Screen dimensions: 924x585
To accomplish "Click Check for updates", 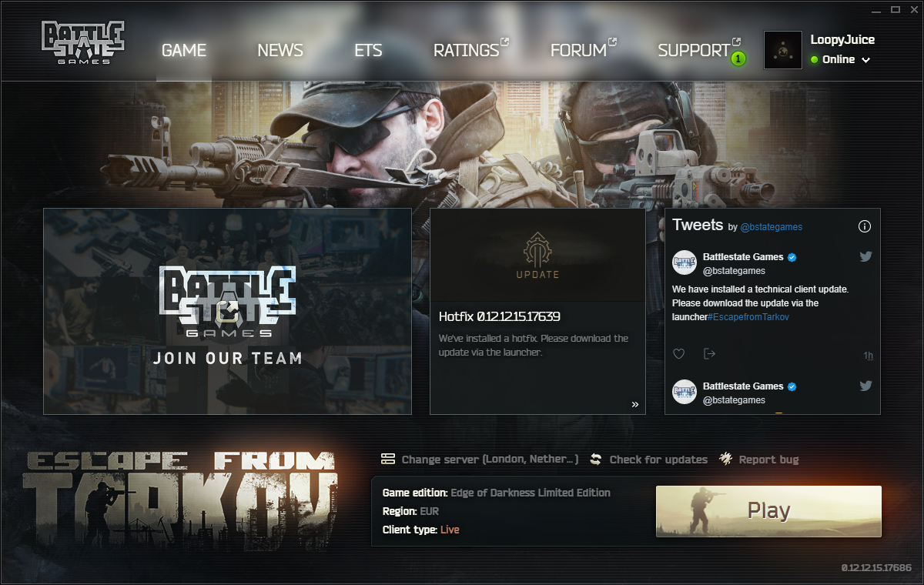I will pyautogui.click(x=658, y=460).
